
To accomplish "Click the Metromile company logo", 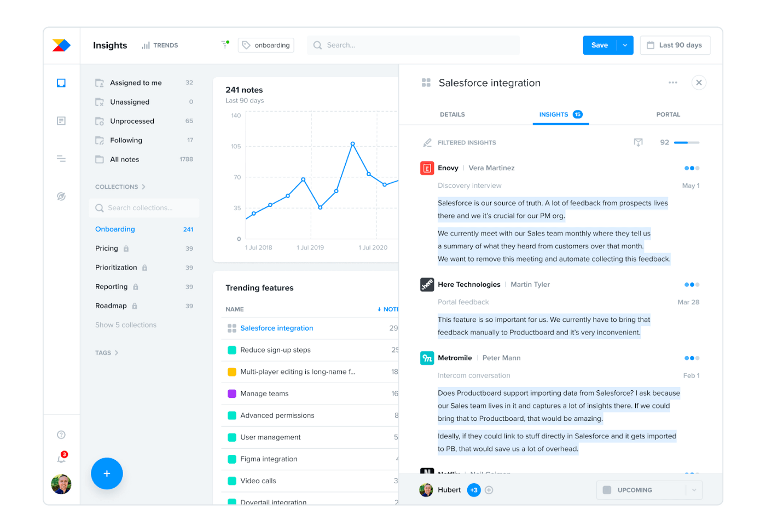I will click(427, 358).
